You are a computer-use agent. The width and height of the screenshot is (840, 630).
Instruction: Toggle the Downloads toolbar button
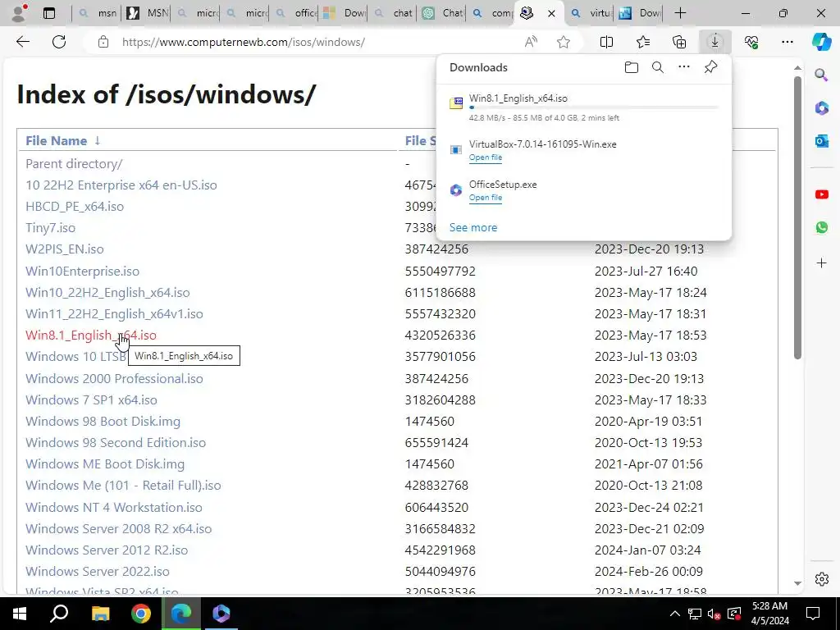715,42
